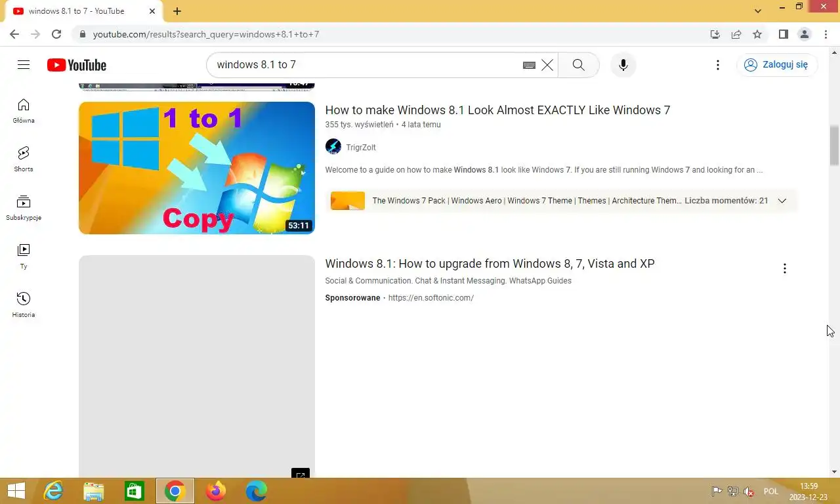Bookmark this page with star
The width and height of the screenshot is (840, 504).
[757, 34]
